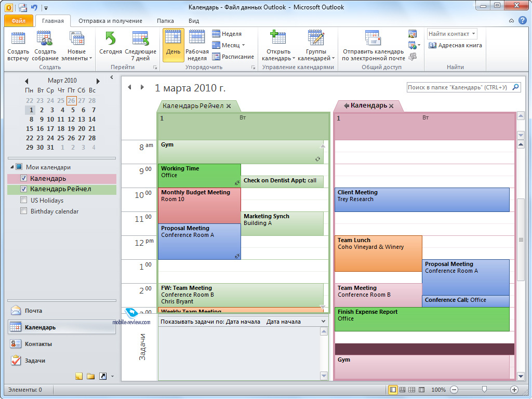532x399 pixels.
Task: Collapse Мои календари group
Action: [x=12, y=167]
